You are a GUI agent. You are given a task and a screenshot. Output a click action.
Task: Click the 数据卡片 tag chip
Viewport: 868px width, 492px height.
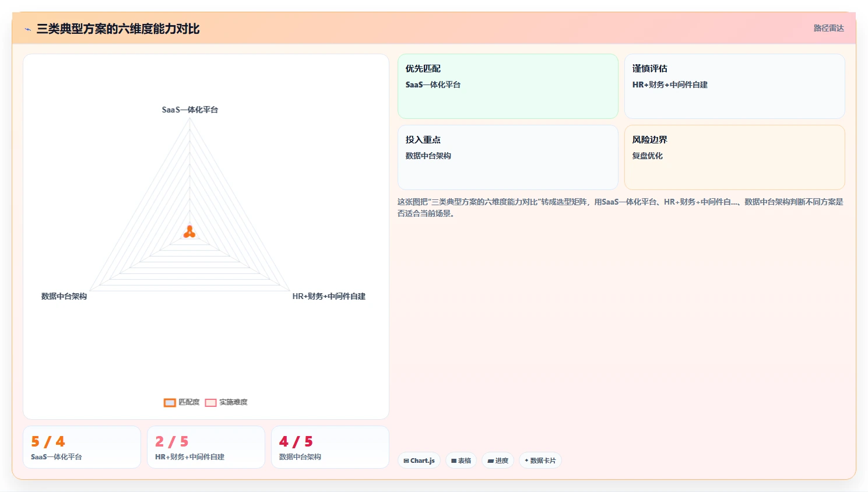[x=540, y=461]
